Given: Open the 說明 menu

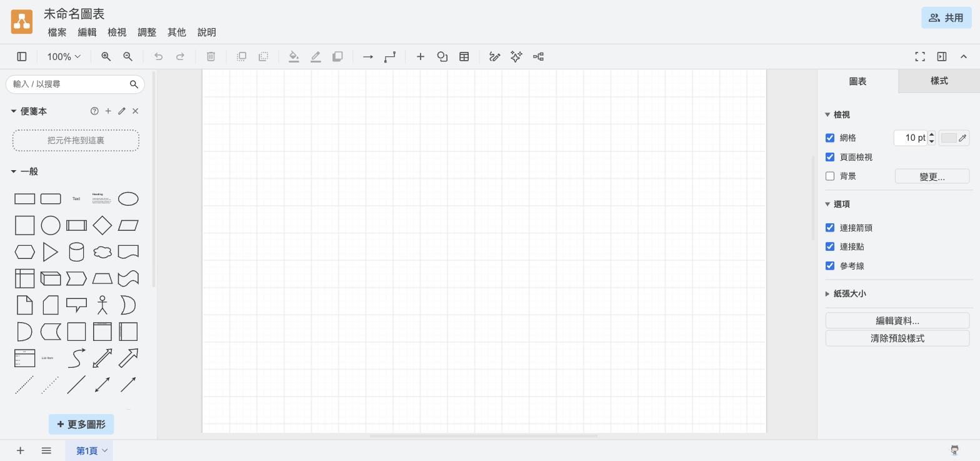Looking at the screenshot, I should click(207, 32).
